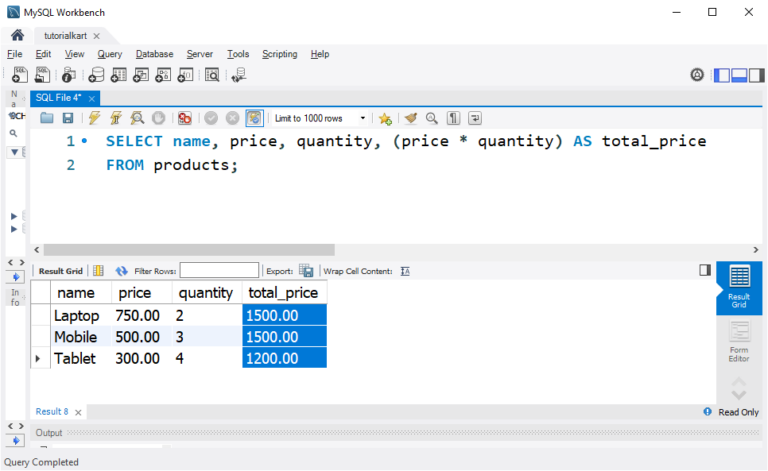Toggle the word wrap icon in editor toolbar

[x=474, y=118]
